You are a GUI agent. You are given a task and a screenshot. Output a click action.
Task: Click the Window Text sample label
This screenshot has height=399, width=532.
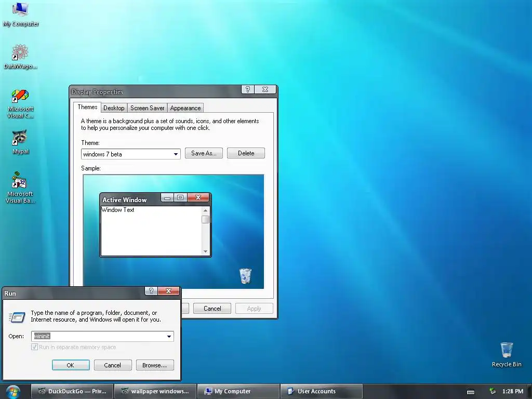pyautogui.click(x=118, y=210)
